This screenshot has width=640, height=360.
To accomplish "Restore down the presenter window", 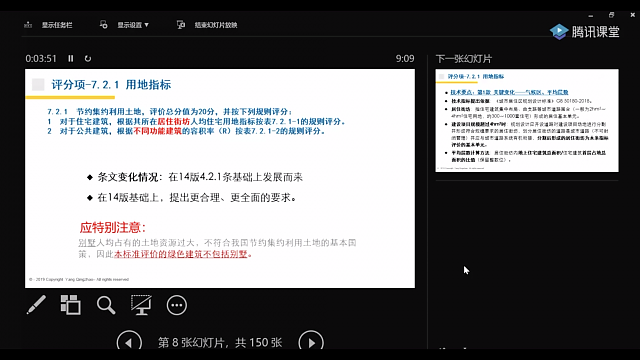I will click(x=611, y=15).
